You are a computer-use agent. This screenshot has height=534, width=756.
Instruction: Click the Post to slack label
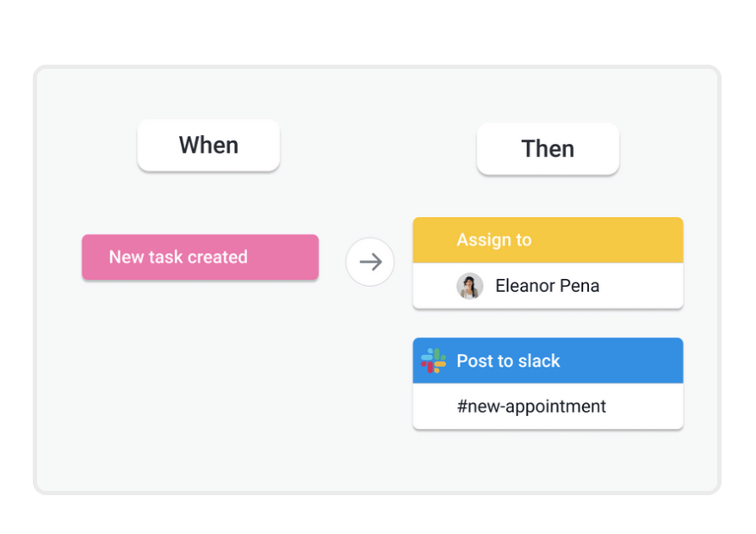[508, 361]
